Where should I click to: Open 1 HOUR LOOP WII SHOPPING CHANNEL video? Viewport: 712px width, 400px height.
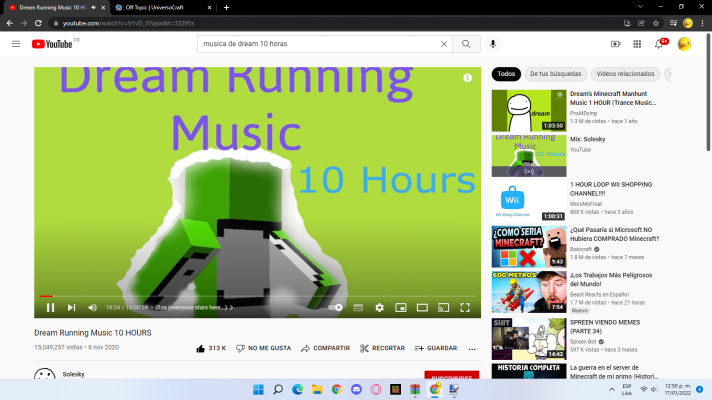[x=611, y=189]
